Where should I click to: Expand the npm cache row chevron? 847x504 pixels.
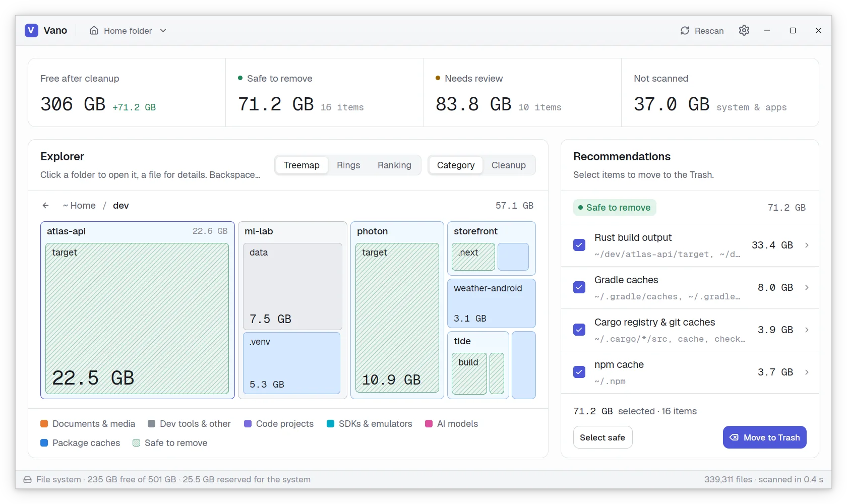[x=807, y=372]
